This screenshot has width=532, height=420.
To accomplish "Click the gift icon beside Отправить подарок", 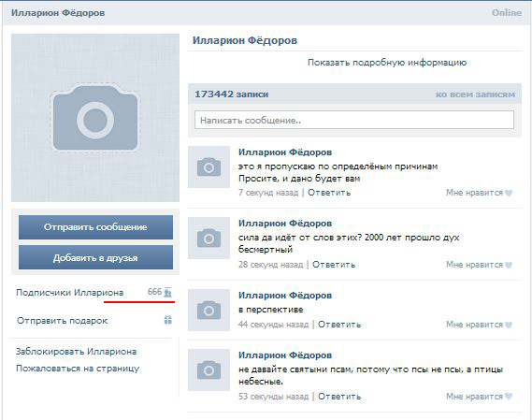I will (x=168, y=320).
